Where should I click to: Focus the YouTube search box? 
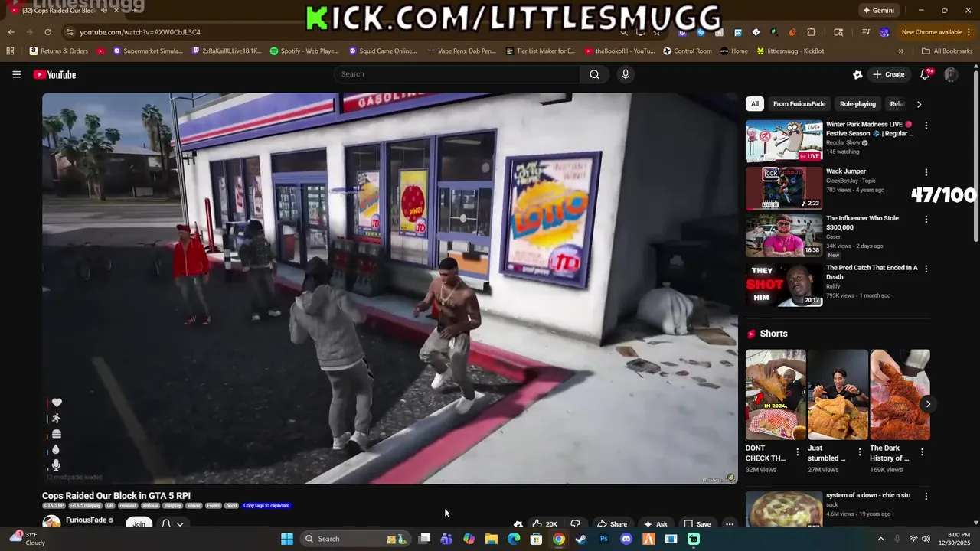pos(456,74)
